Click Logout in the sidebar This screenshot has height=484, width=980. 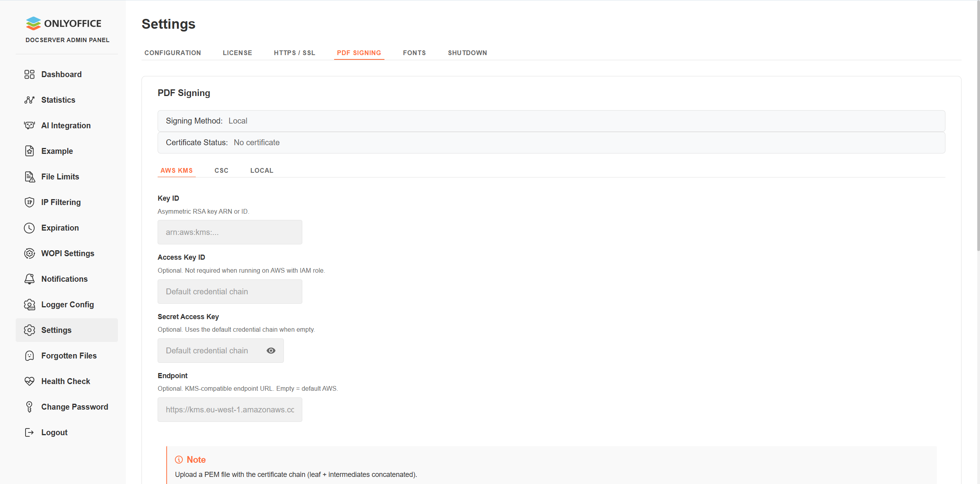tap(54, 432)
